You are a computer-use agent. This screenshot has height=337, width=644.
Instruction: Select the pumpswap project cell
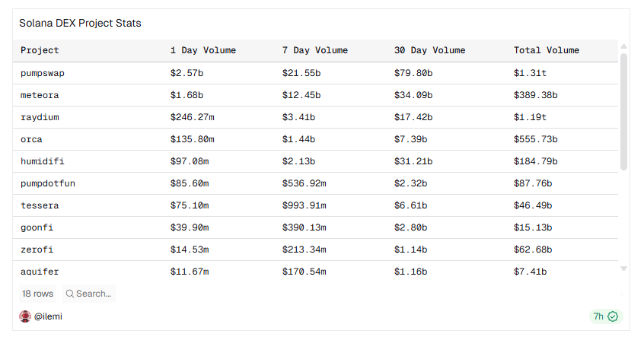[42, 73]
